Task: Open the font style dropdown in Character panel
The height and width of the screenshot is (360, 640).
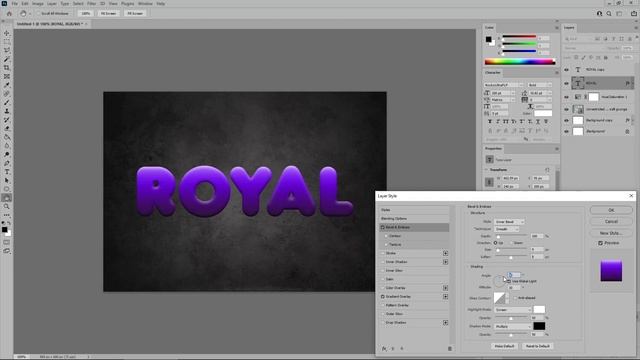Action: [x=540, y=85]
